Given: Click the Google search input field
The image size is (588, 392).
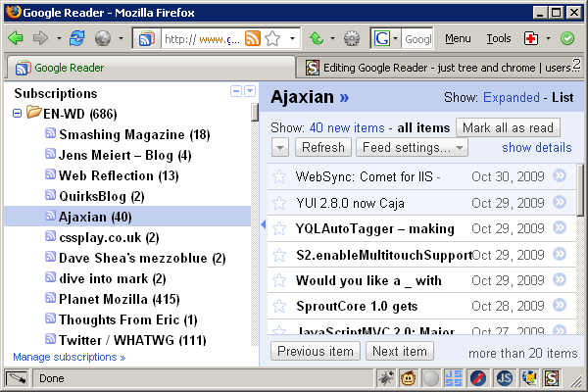Looking at the screenshot, I should tap(417, 38).
